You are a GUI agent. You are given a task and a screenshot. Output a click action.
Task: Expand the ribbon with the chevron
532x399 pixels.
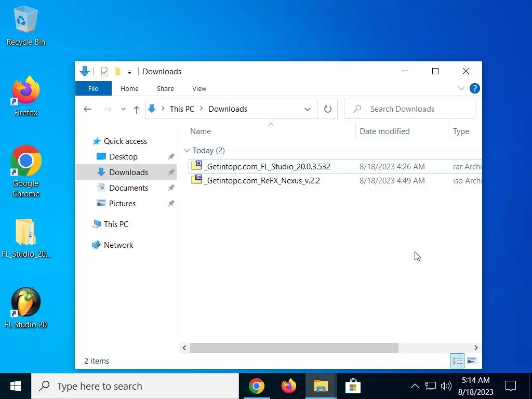(x=461, y=88)
